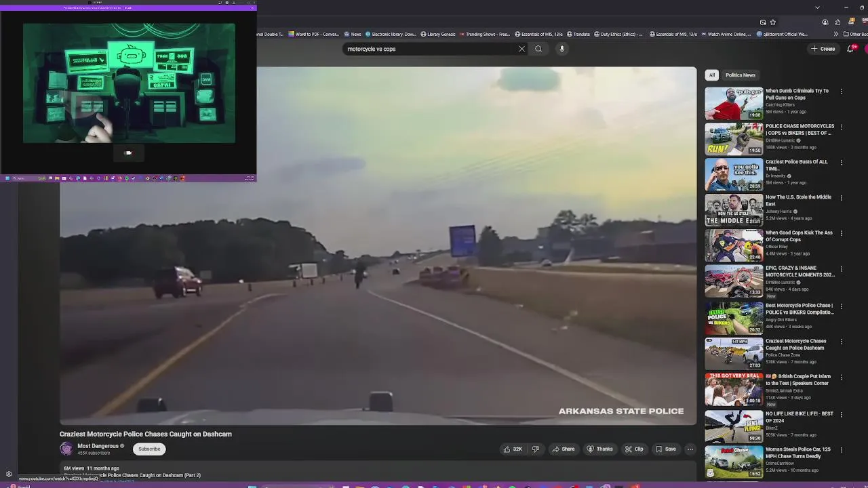868x488 pixels.
Task: Open the browser extensions puzzle icon
Action: coord(837,22)
